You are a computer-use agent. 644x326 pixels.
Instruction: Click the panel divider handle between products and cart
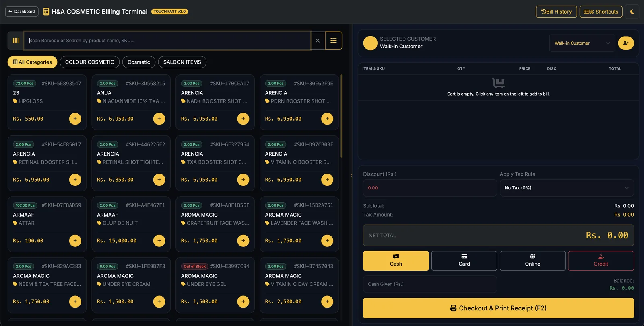coord(351,176)
